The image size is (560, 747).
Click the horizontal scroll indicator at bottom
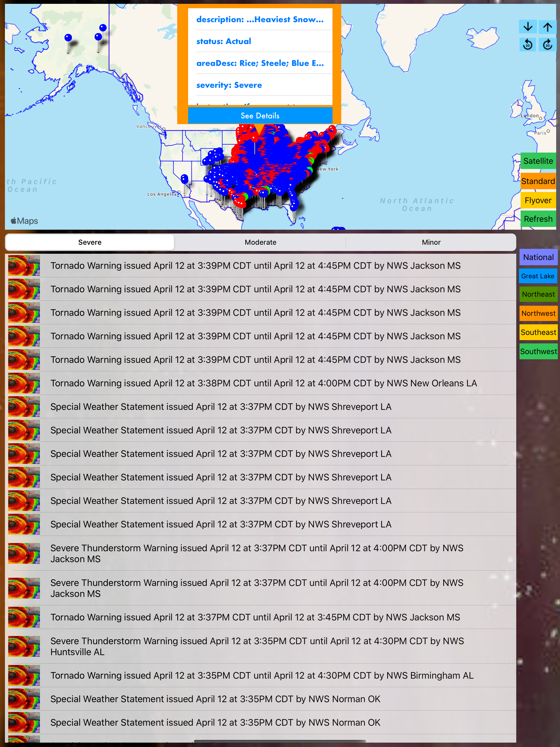(280, 741)
